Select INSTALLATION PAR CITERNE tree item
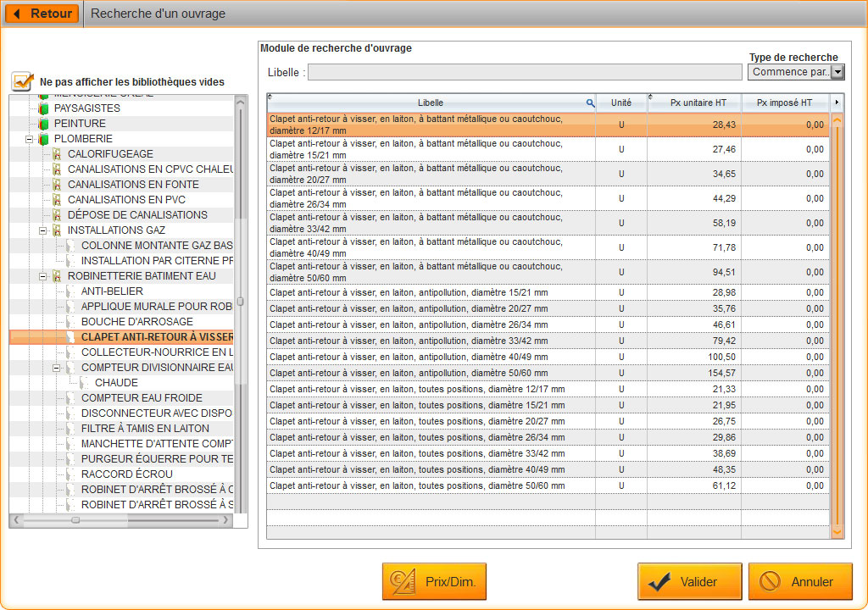Image resolution: width=868 pixels, height=610 pixels. pos(157,261)
